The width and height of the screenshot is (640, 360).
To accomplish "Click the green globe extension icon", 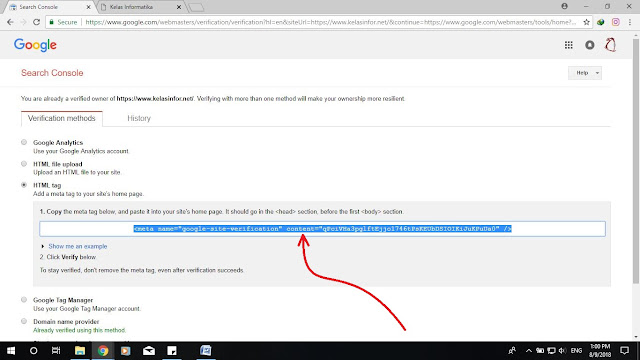I will (601, 22).
